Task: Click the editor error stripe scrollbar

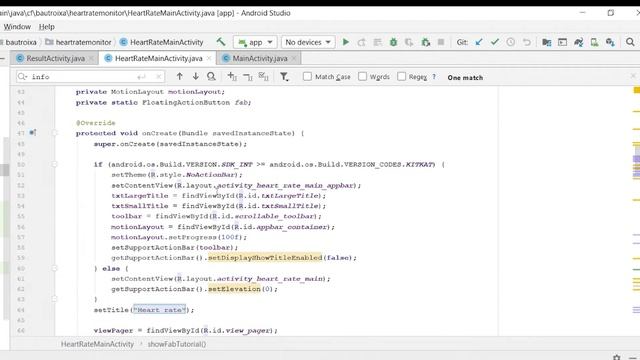Action: pyautogui.click(x=636, y=211)
